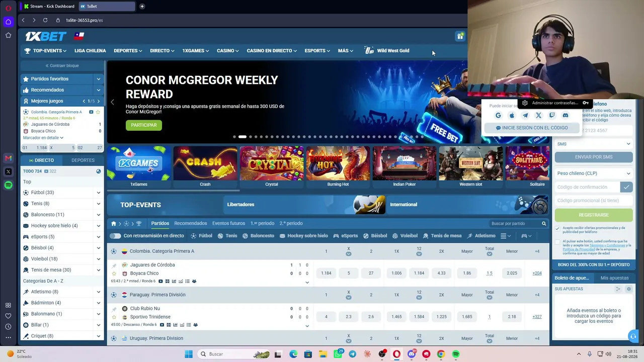Viewport: 644px width, 362px height.
Task: Select the active banner carousel dot
Action: pyautogui.click(x=242, y=137)
